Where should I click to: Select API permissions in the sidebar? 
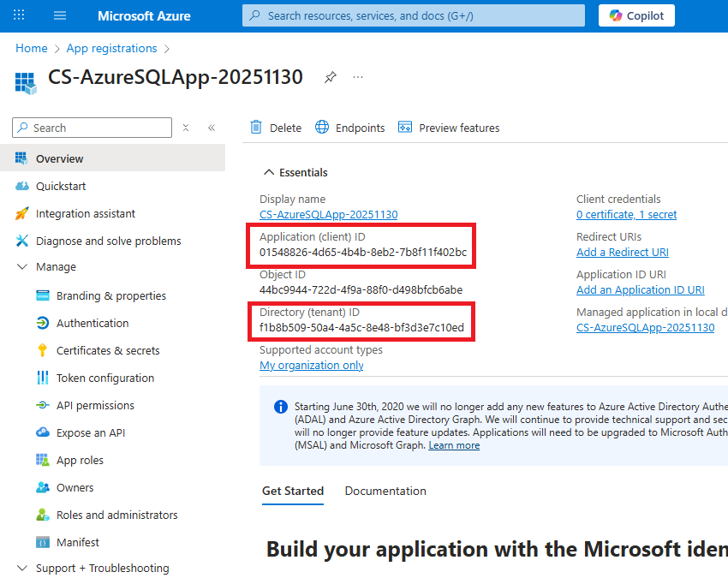click(x=95, y=405)
